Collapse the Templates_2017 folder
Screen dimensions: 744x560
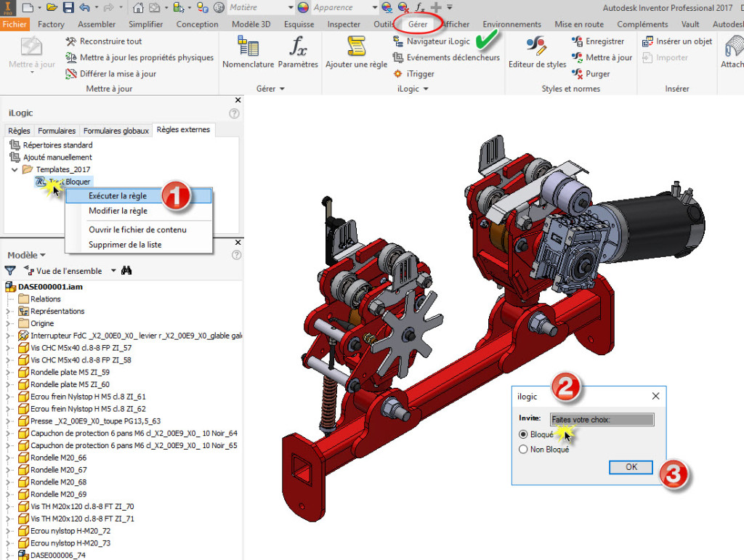[x=16, y=169]
